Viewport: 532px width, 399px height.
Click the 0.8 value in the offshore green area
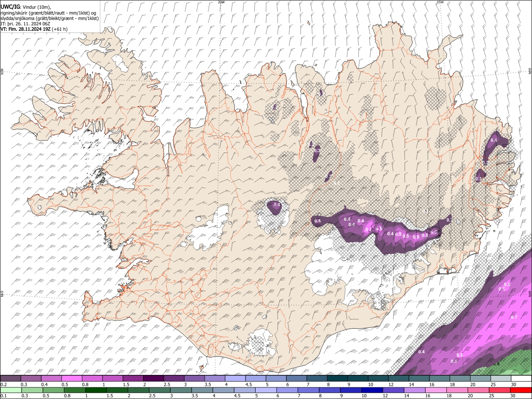click(496, 364)
